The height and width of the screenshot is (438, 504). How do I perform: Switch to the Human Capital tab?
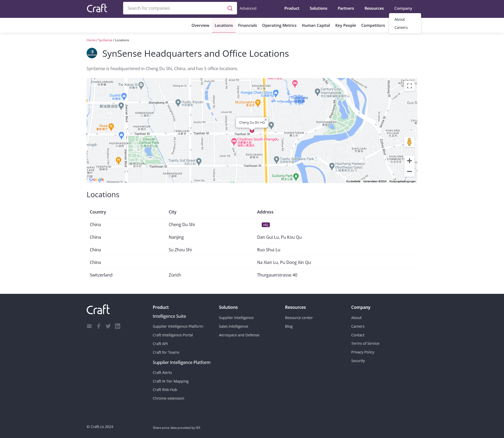click(316, 25)
